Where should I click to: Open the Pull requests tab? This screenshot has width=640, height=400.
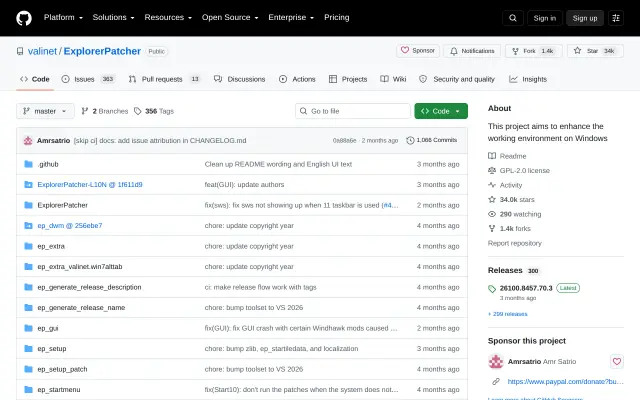tap(166, 79)
